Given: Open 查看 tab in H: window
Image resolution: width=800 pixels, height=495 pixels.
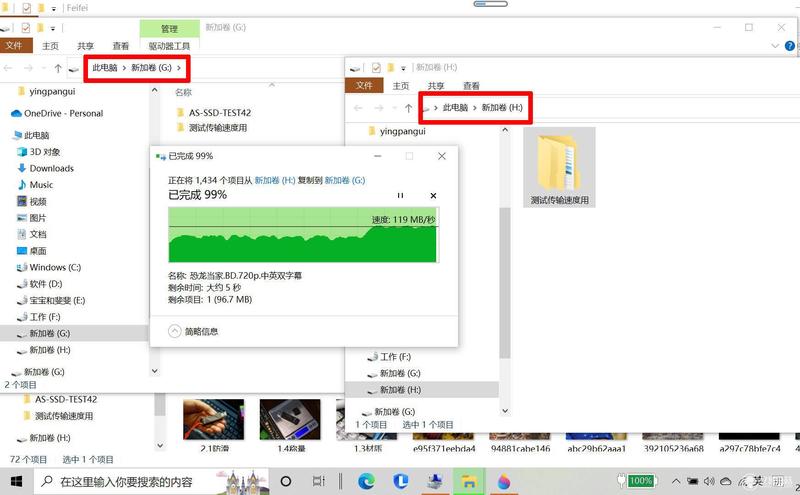Looking at the screenshot, I should tap(471, 86).
